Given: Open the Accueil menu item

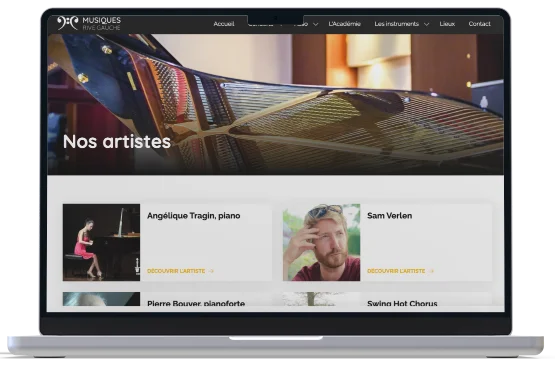Looking at the screenshot, I should coord(224,24).
